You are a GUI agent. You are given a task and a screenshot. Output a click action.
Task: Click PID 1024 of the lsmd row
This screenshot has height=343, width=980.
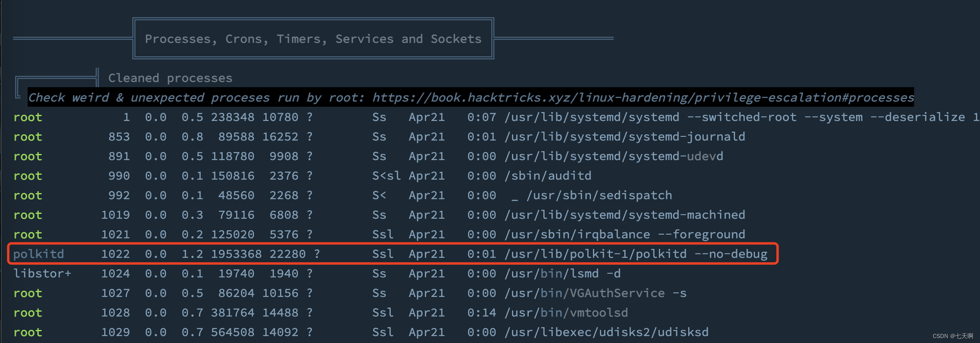pyautogui.click(x=116, y=274)
